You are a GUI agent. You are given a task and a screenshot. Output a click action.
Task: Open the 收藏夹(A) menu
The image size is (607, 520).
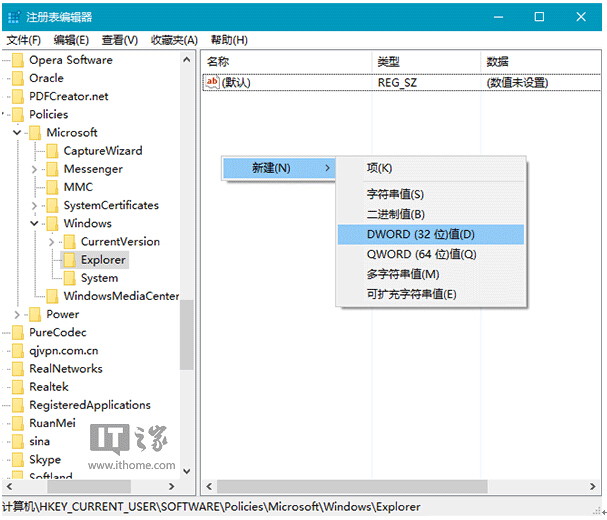[x=174, y=40]
